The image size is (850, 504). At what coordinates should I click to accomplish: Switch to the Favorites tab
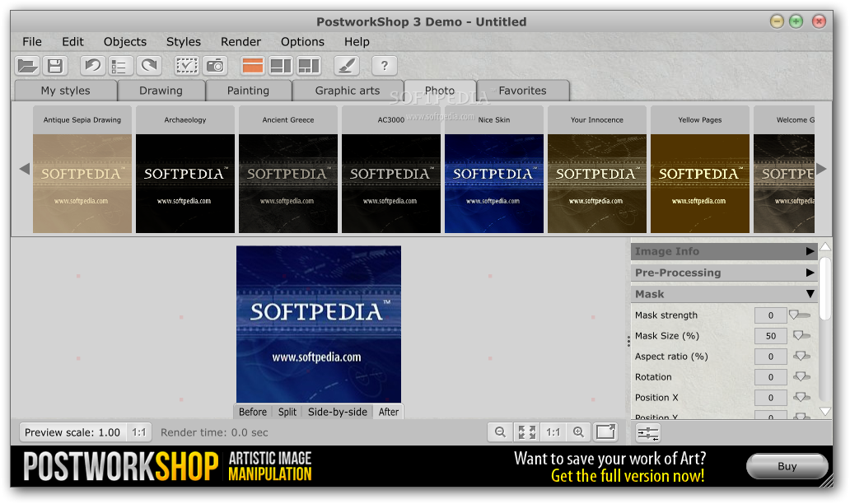[522, 91]
